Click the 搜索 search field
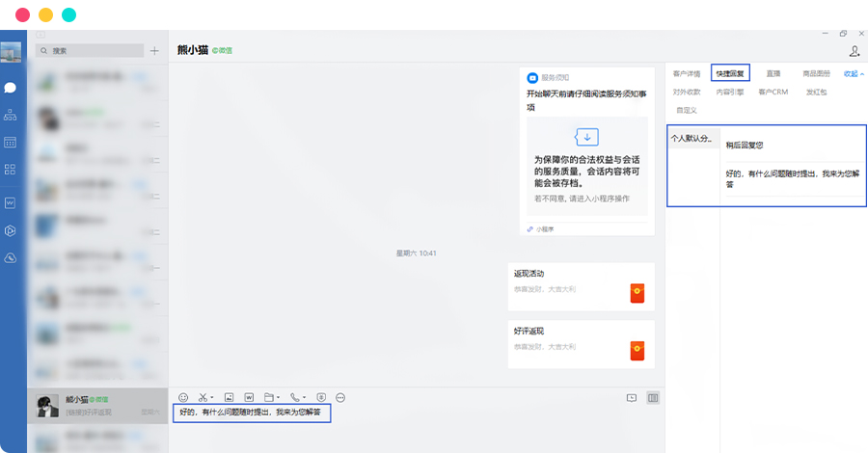868x453 pixels. pyautogui.click(x=92, y=50)
